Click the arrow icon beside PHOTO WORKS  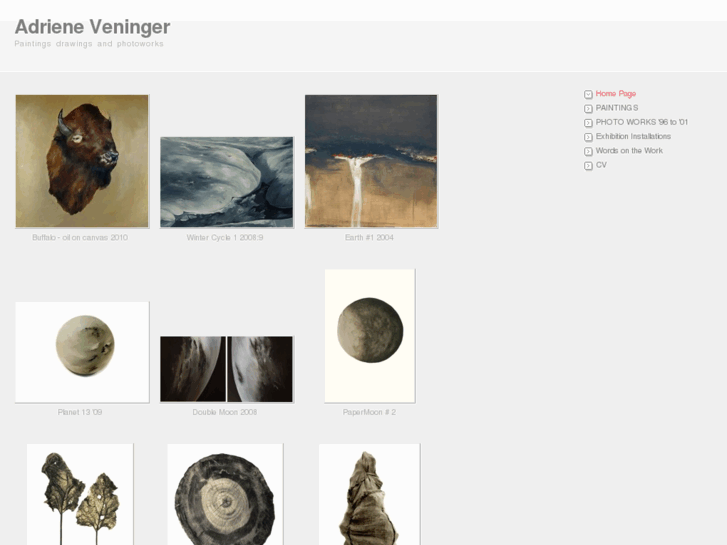(588, 123)
